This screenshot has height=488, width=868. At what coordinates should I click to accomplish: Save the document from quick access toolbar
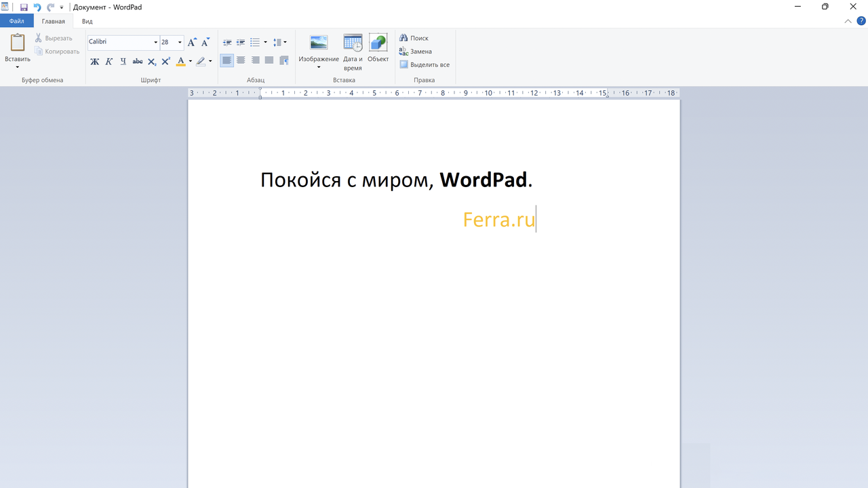[24, 7]
